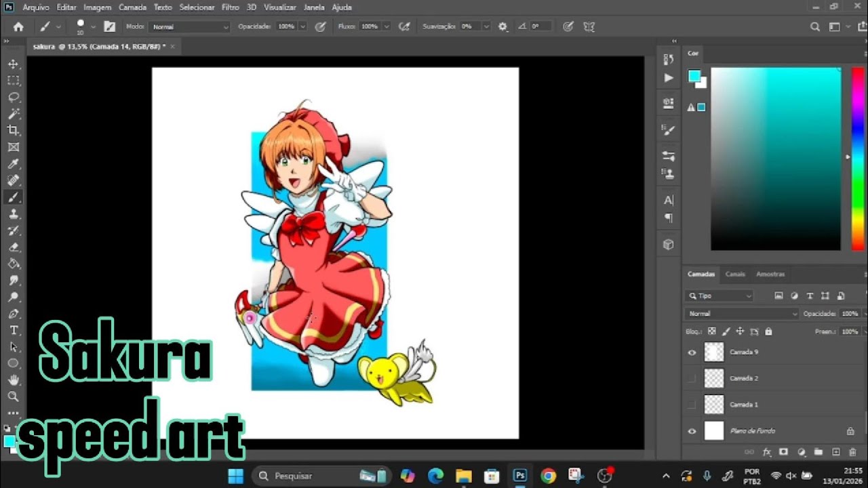The width and height of the screenshot is (868, 488).
Task: Toggle lock transparent pixels
Action: tap(712, 331)
